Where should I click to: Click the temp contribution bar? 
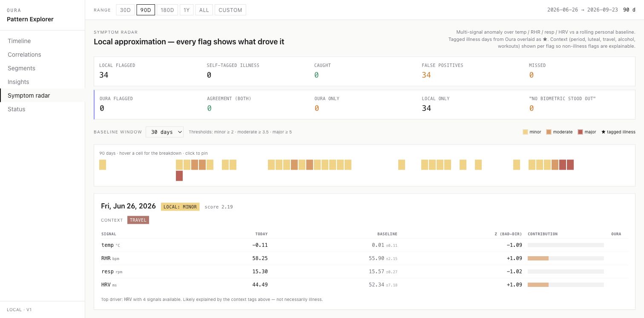point(566,245)
